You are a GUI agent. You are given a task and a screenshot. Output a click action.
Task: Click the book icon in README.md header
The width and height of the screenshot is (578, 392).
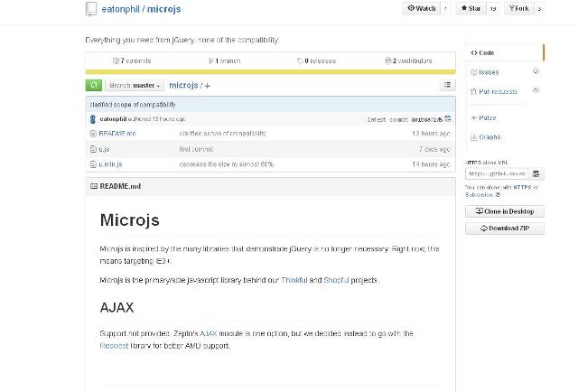pos(94,186)
